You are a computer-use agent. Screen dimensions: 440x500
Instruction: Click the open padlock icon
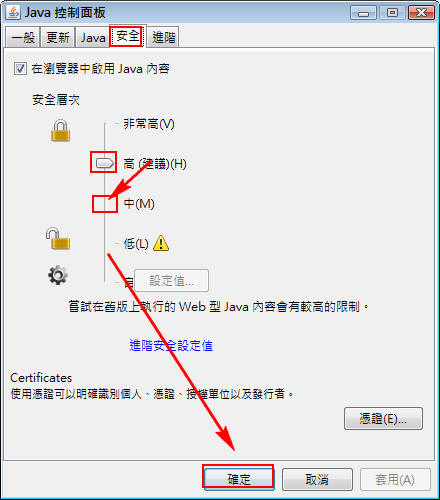[x=58, y=238]
